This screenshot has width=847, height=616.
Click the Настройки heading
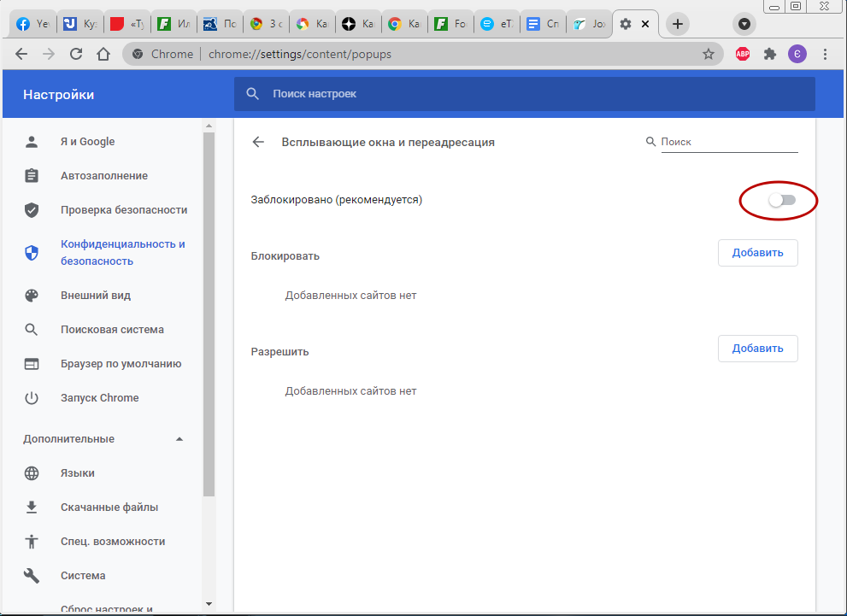tap(58, 95)
